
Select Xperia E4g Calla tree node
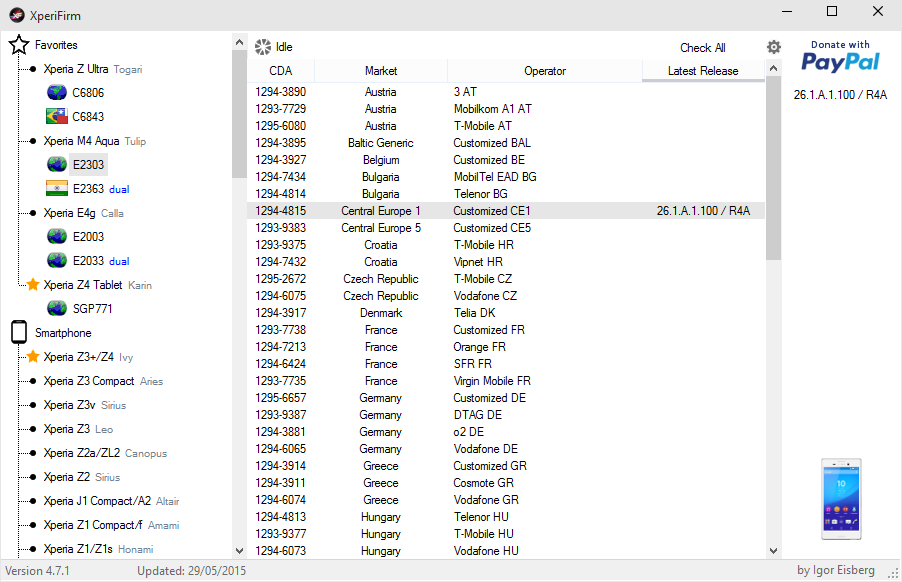83,213
